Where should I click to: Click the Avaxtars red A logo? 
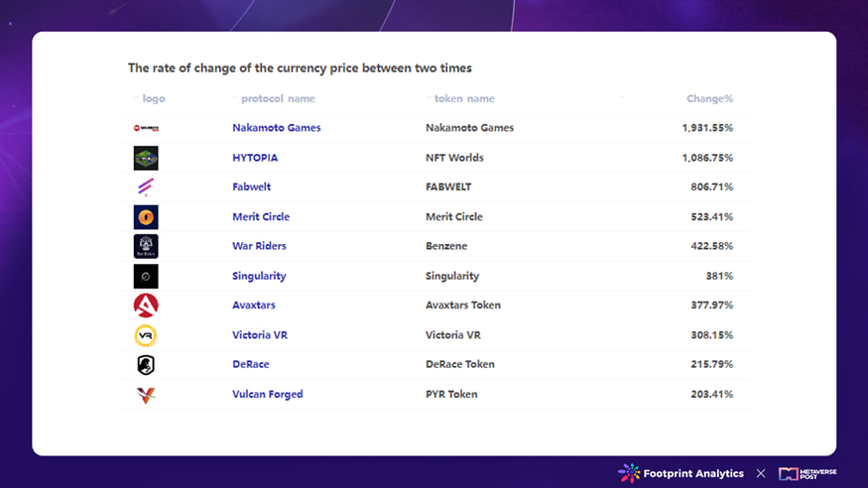(x=146, y=305)
